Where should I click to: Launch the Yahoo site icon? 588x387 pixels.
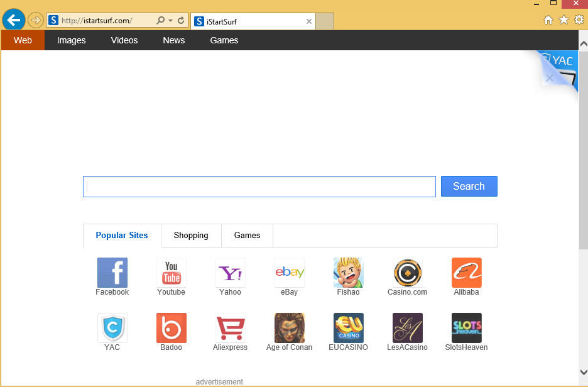230,273
